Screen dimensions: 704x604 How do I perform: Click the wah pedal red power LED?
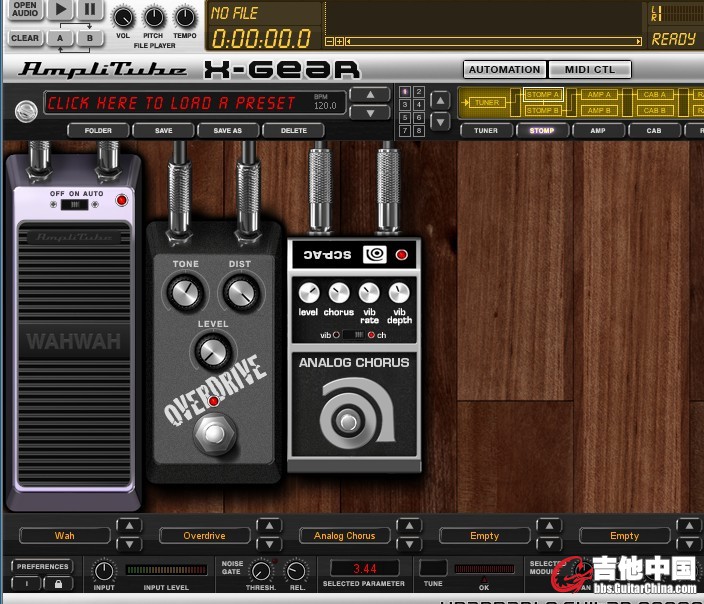pos(121,200)
